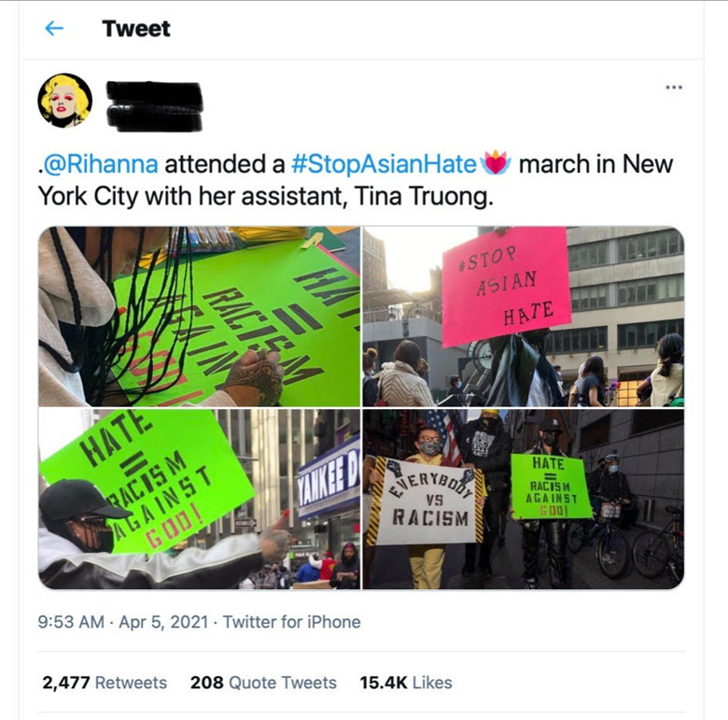Click the tweet body text

pyautogui.click(x=356, y=180)
